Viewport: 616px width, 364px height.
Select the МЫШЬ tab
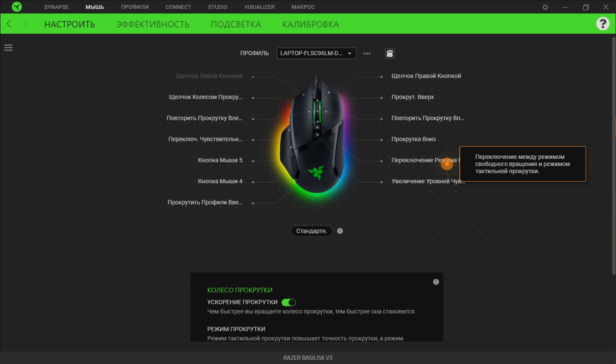[x=95, y=7]
